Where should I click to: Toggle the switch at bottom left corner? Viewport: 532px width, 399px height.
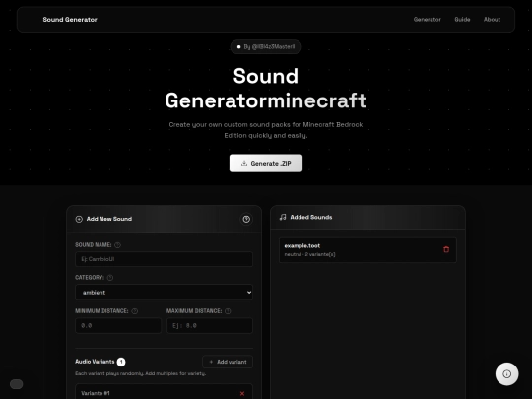pos(17,384)
